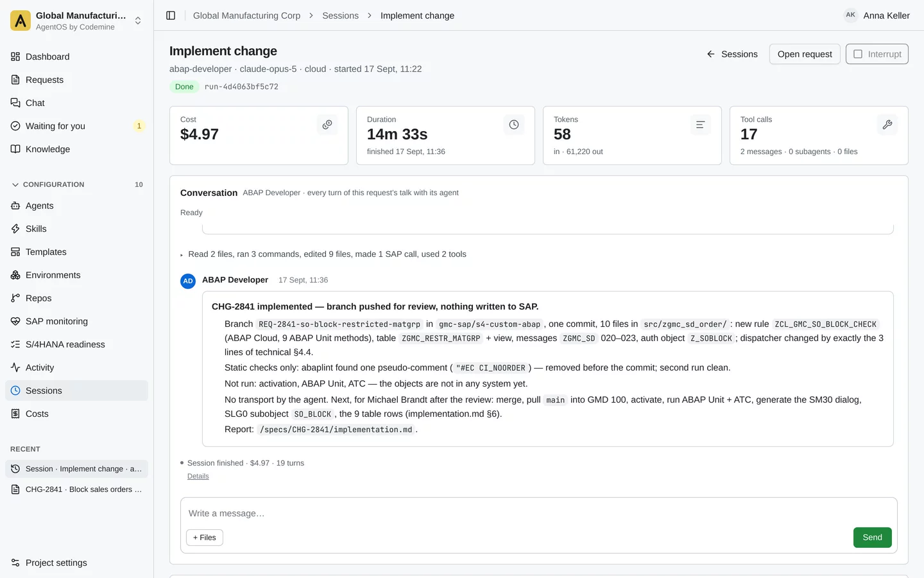Screen dimensions: 924x578
Task: Open Waiting for you list
Action: (76, 126)
